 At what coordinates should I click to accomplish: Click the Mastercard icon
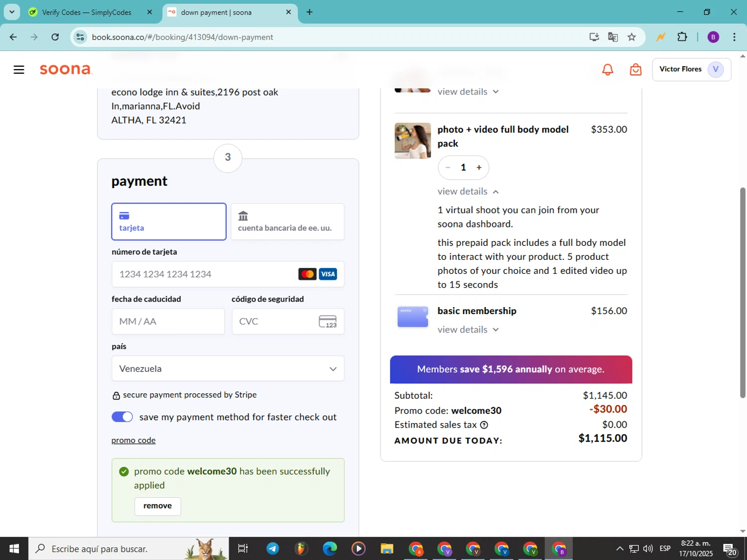[x=307, y=274]
